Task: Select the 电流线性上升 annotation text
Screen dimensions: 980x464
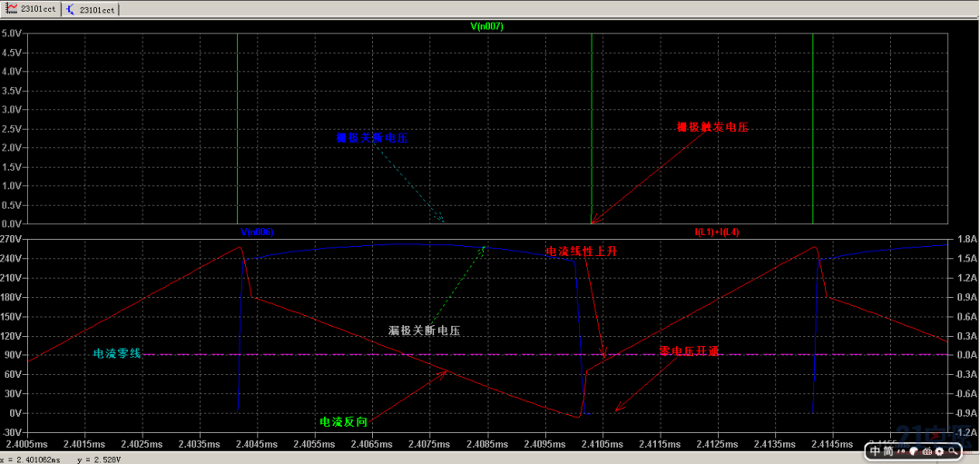Action: (x=582, y=251)
